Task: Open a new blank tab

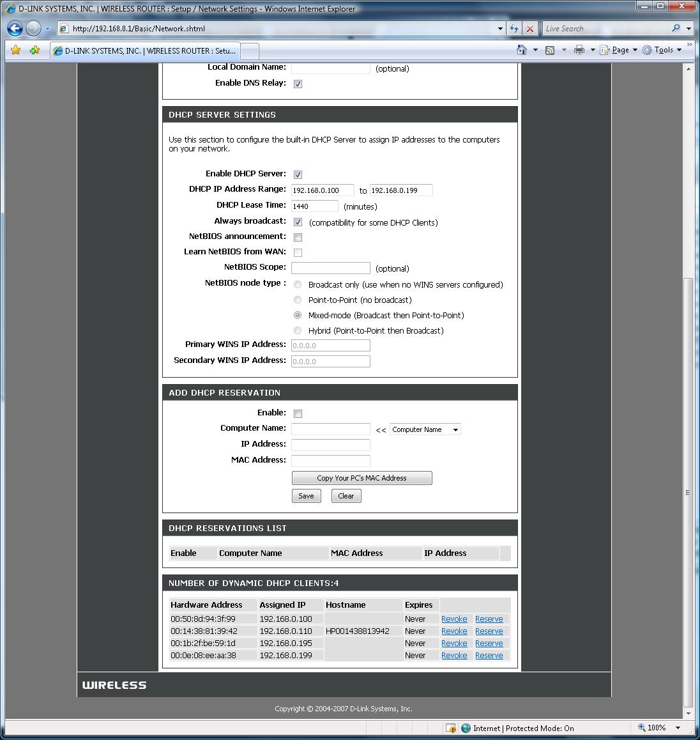Action: [x=250, y=51]
